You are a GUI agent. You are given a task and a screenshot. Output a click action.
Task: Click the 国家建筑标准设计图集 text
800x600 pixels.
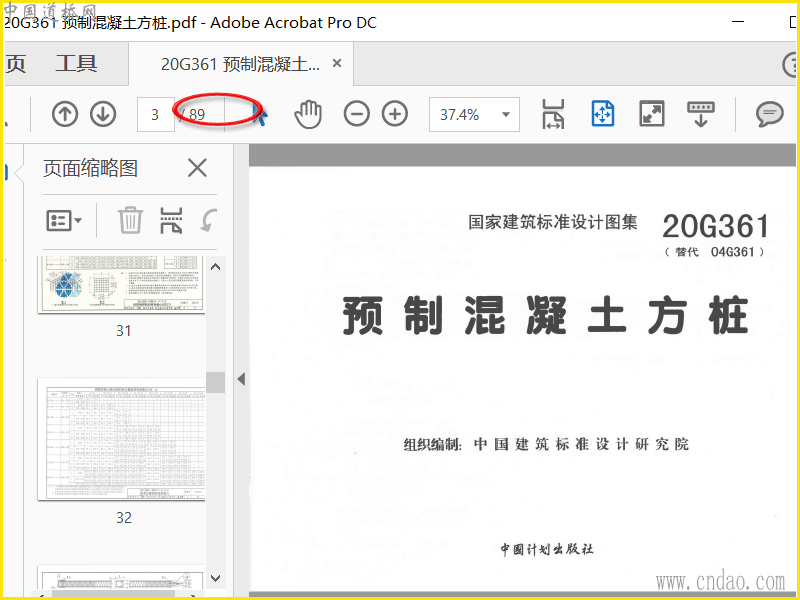pos(553,222)
